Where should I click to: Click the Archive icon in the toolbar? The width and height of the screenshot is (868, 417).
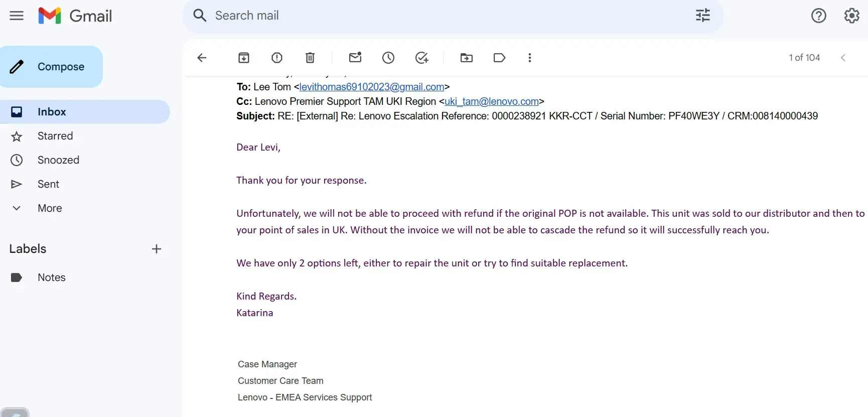pyautogui.click(x=244, y=58)
